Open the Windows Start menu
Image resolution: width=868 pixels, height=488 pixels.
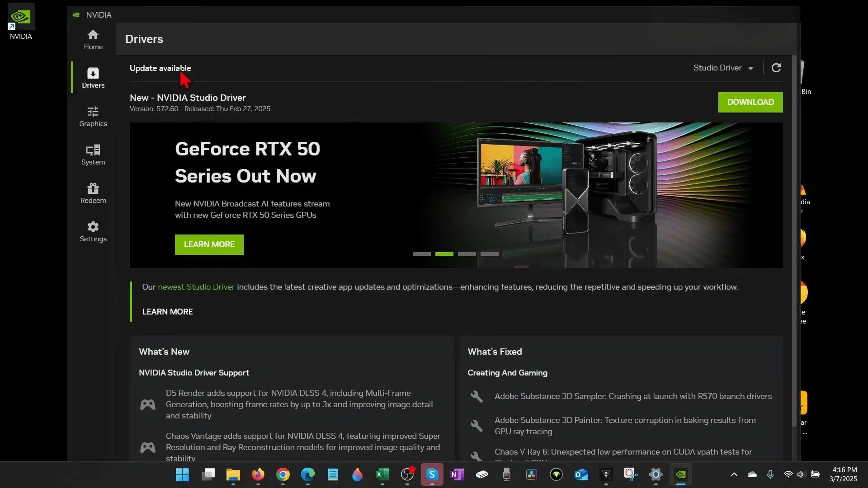click(x=182, y=474)
